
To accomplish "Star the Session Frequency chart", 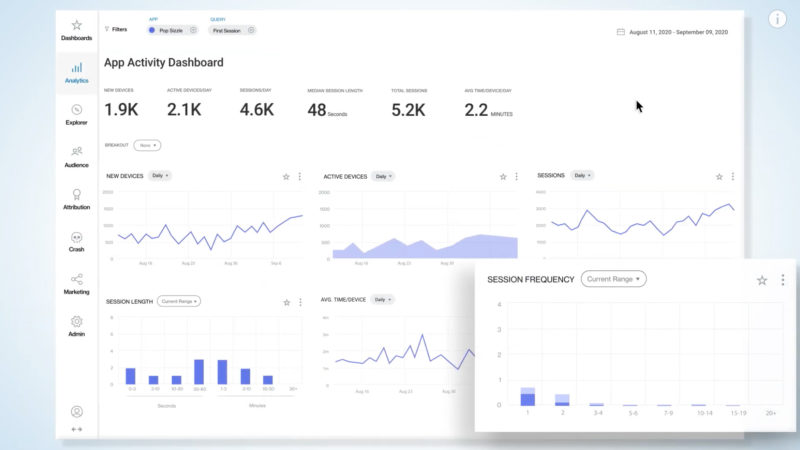I will (762, 280).
